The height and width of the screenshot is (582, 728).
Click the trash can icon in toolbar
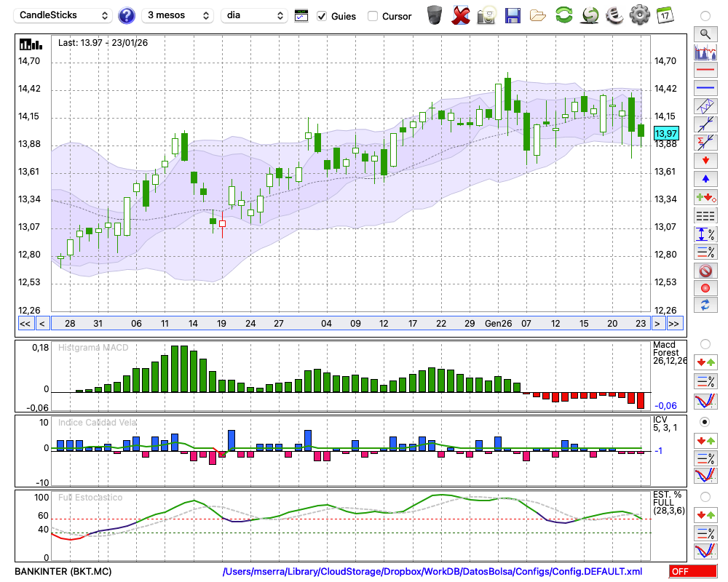coord(435,15)
